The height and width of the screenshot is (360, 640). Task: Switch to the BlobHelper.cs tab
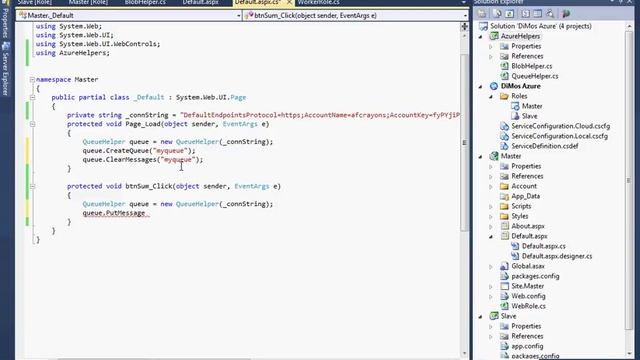coord(145,2)
